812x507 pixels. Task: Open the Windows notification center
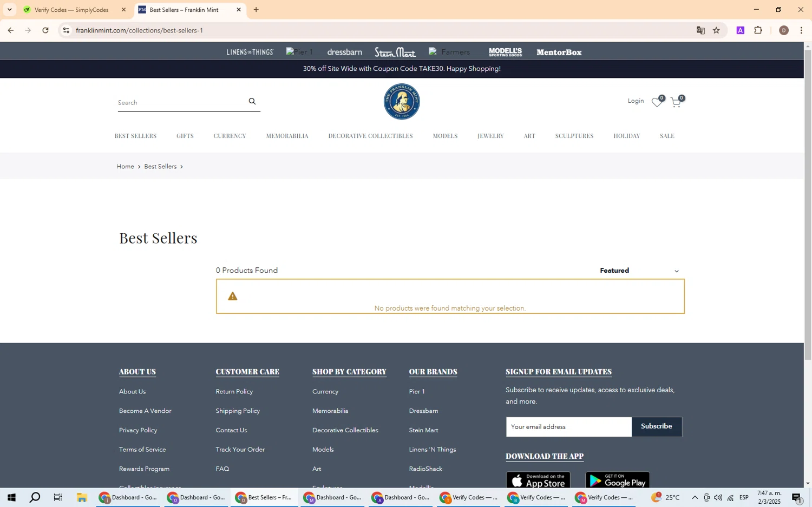point(796,497)
